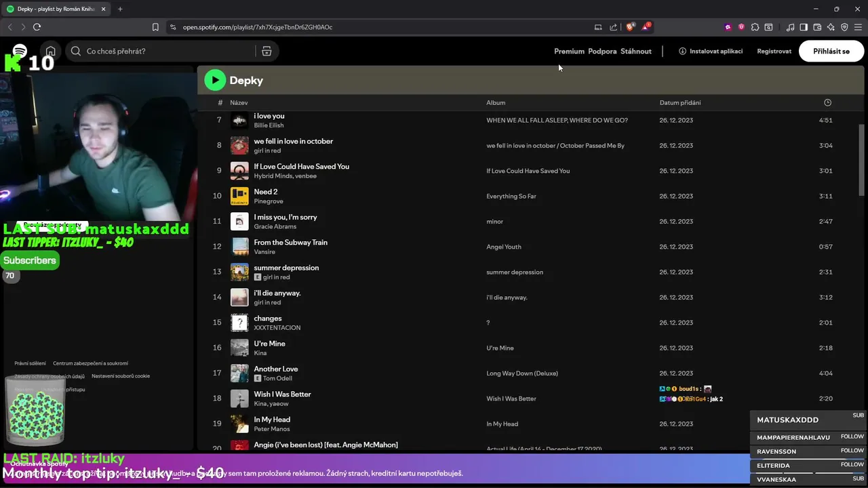
Task: Click the Album column header
Action: (x=496, y=102)
